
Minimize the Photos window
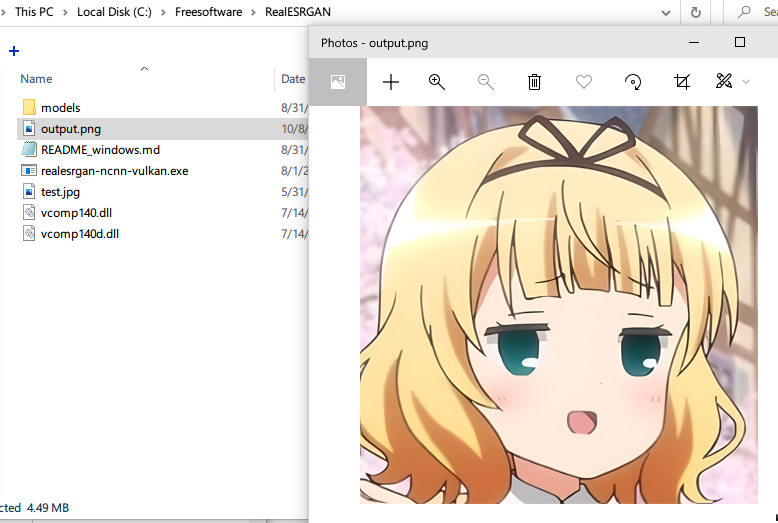pos(694,43)
